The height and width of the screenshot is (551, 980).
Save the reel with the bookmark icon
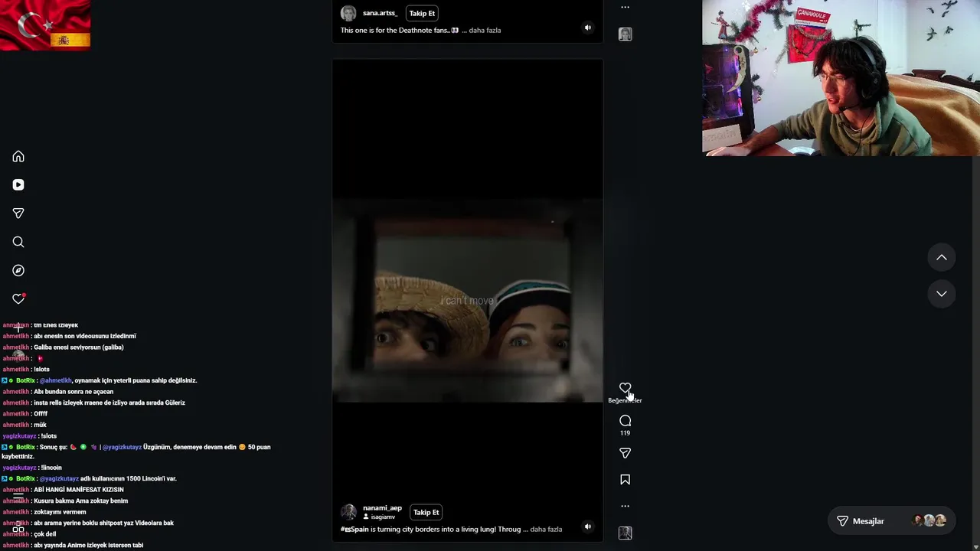pyautogui.click(x=625, y=480)
